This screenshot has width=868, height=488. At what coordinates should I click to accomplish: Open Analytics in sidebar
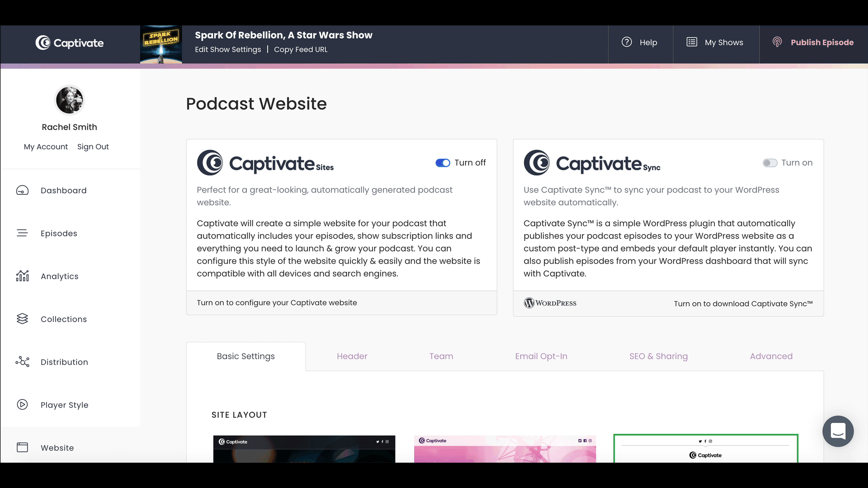coord(60,276)
